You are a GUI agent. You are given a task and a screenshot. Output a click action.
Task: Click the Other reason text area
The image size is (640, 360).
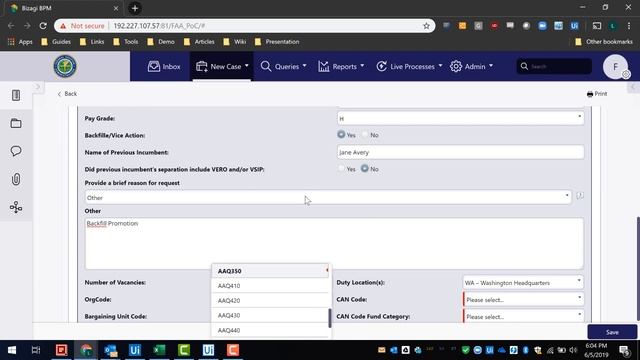tap(334, 243)
